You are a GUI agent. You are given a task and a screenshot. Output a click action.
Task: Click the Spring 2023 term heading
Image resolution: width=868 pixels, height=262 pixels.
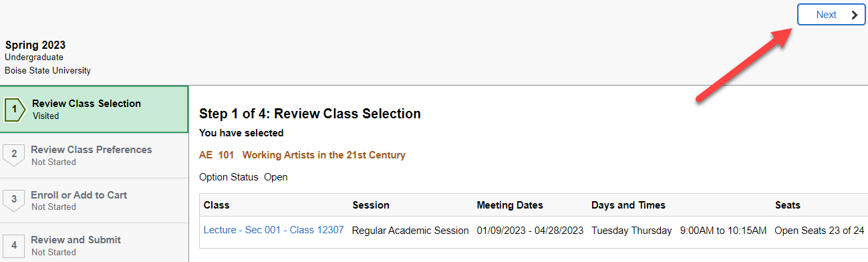[35, 45]
